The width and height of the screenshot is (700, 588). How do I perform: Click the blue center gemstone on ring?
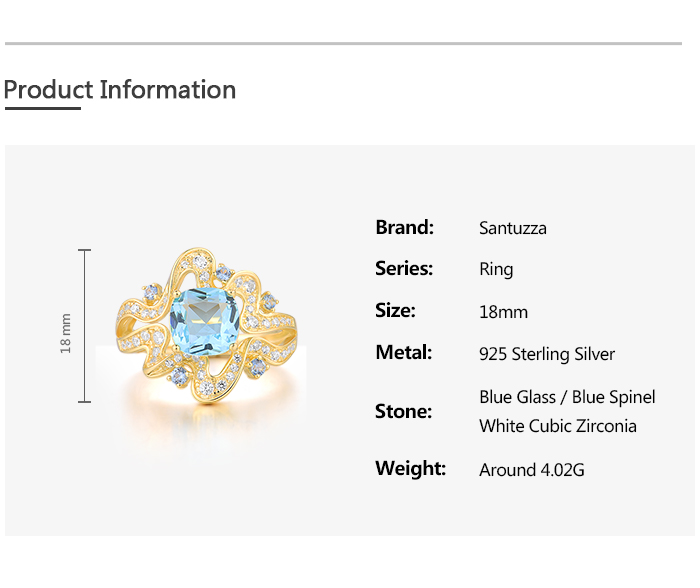[207, 318]
